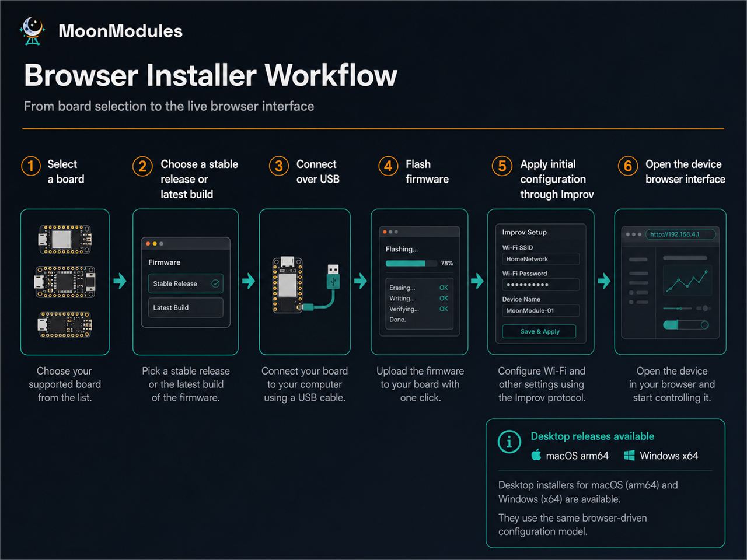Toggle the teal switch in device interface

[x=686, y=325]
